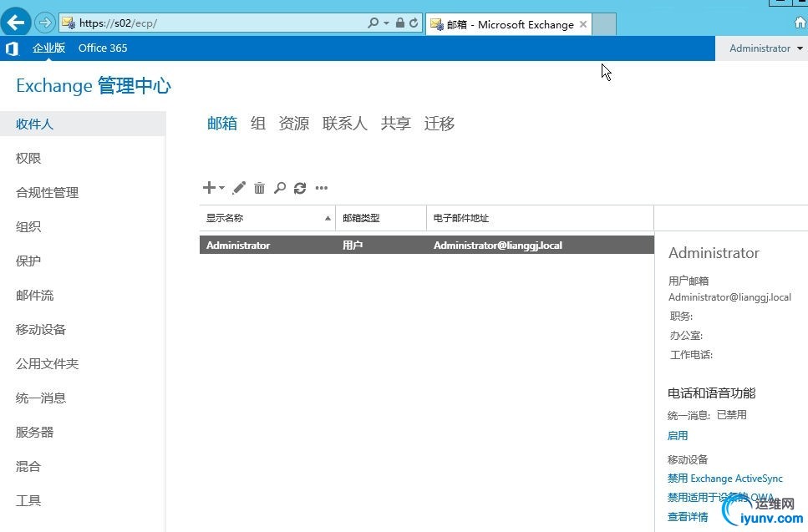Open 工具 in the left navigation
This screenshot has height=532, width=808.
tap(28, 500)
